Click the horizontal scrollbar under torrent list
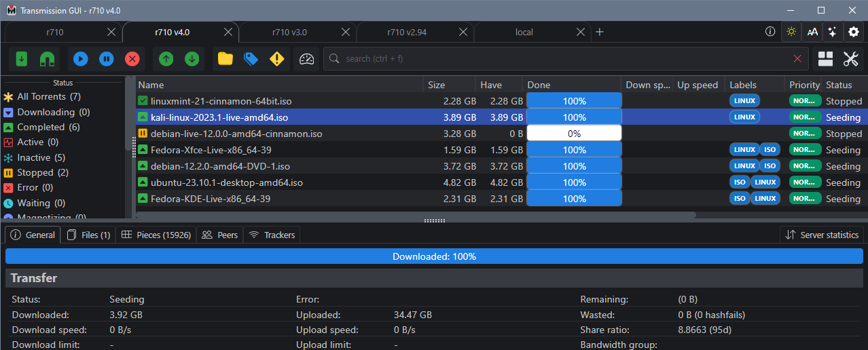The height and width of the screenshot is (350, 868). click(x=416, y=215)
